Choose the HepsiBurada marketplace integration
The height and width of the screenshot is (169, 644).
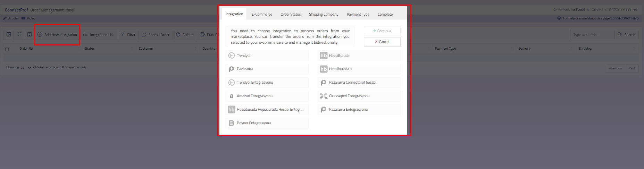(x=359, y=56)
